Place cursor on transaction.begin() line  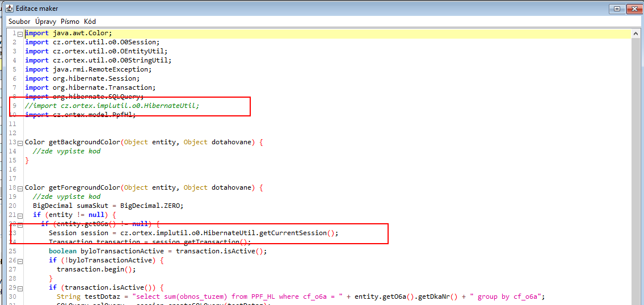(96, 270)
